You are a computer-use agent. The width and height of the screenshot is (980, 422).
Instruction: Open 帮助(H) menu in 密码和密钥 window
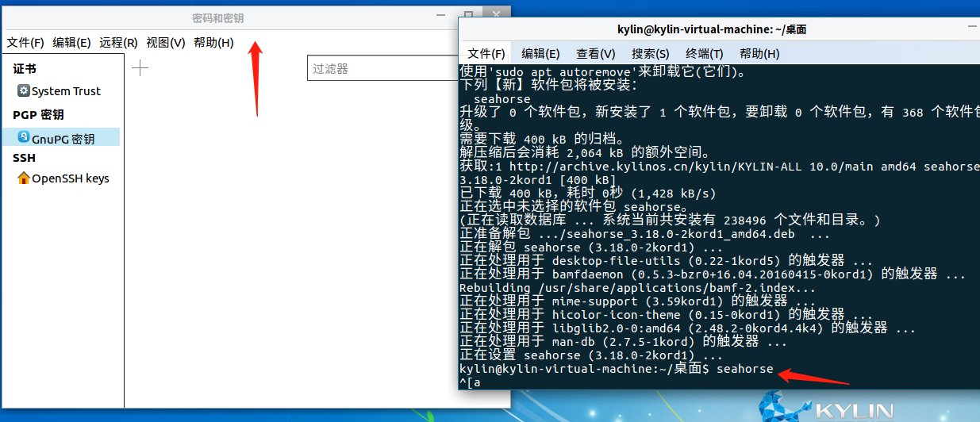point(213,43)
